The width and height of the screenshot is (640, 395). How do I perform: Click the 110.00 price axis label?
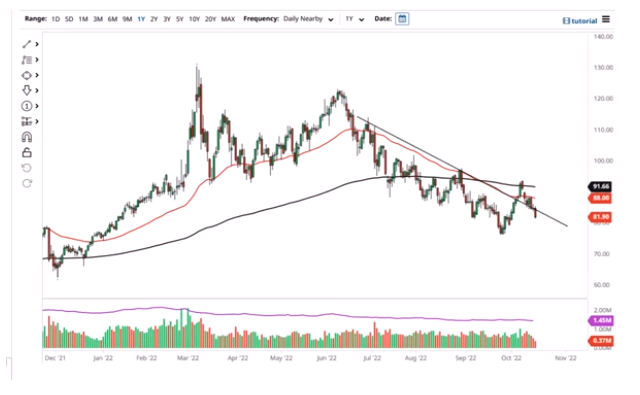click(603, 130)
